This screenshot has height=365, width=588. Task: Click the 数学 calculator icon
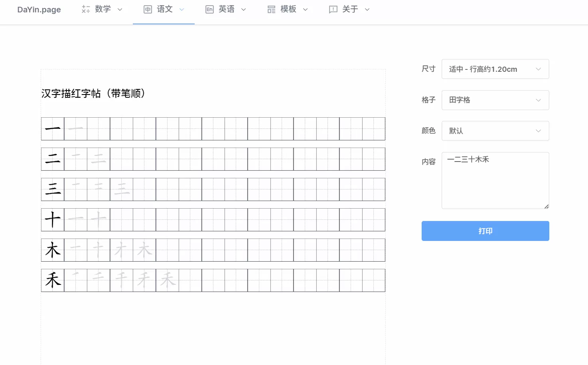[85, 9]
